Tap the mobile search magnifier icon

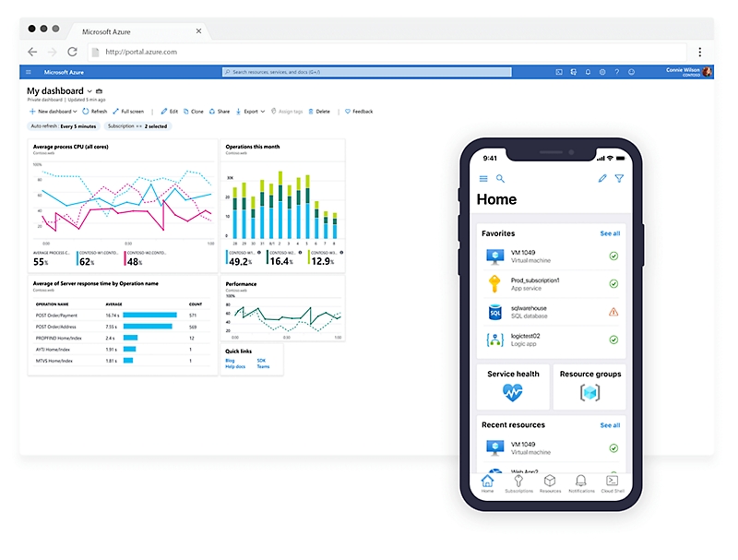coord(501,178)
